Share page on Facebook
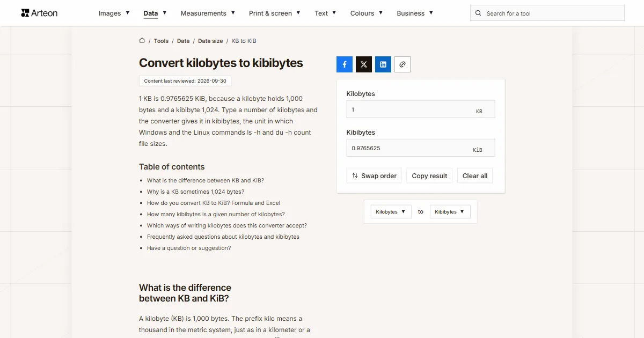The width and height of the screenshot is (644, 338). coord(345,64)
